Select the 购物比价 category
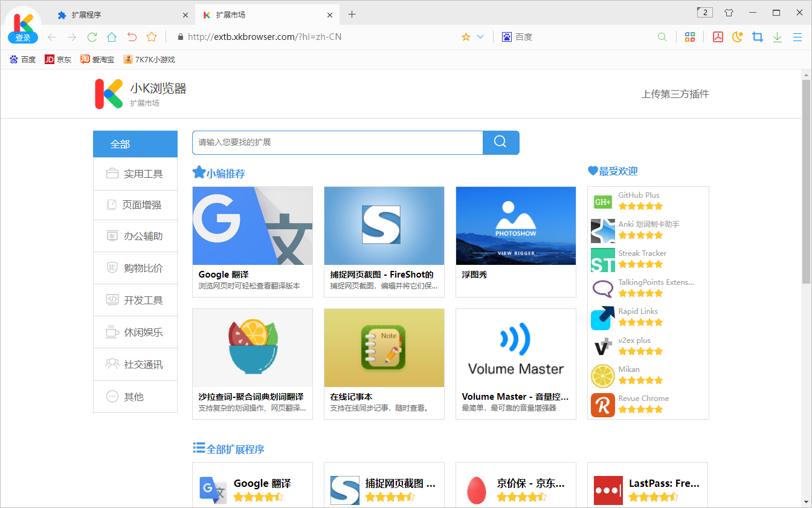Image resolution: width=812 pixels, height=508 pixels. pyautogui.click(x=135, y=268)
